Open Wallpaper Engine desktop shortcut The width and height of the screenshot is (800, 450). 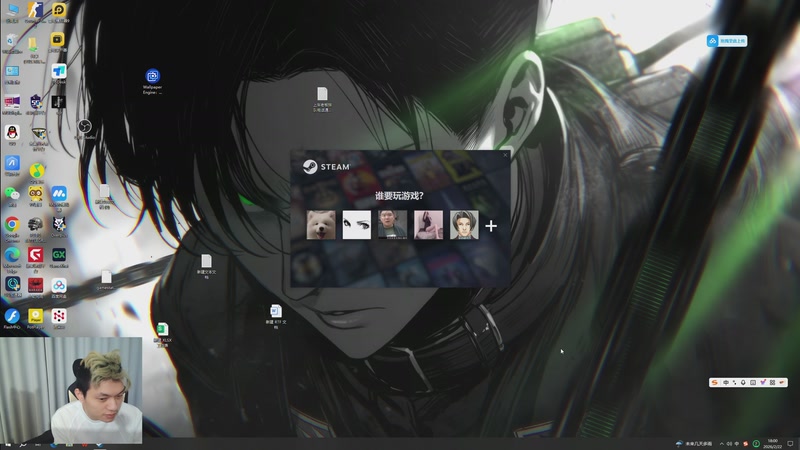click(153, 81)
